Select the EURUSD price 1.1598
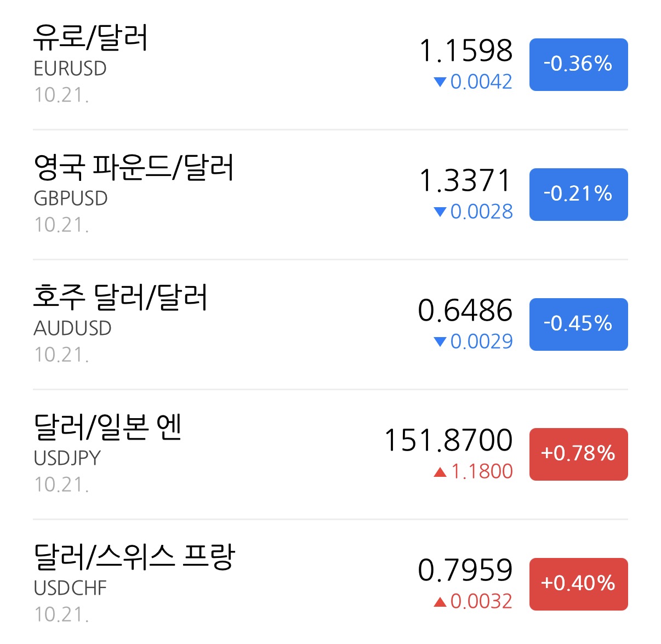 (x=466, y=50)
